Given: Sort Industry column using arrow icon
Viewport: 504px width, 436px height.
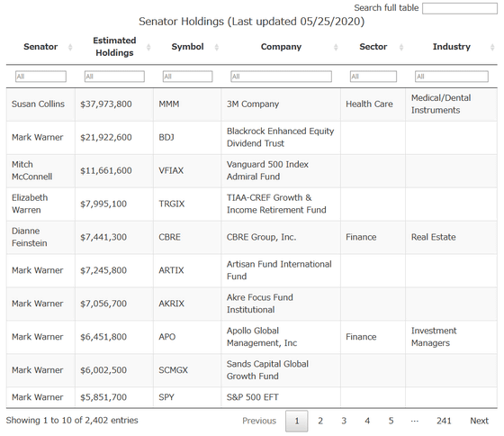Looking at the screenshot, I should click(x=492, y=48).
